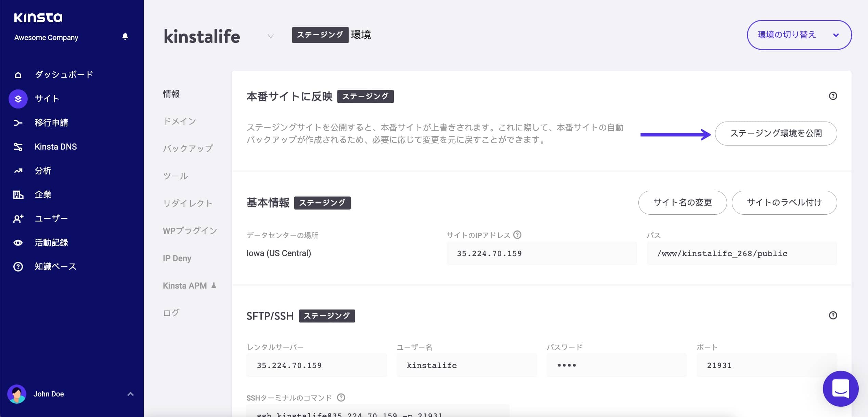Click the activity log eye icon
The width and height of the screenshot is (868, 417).
(x=18, y=243)
